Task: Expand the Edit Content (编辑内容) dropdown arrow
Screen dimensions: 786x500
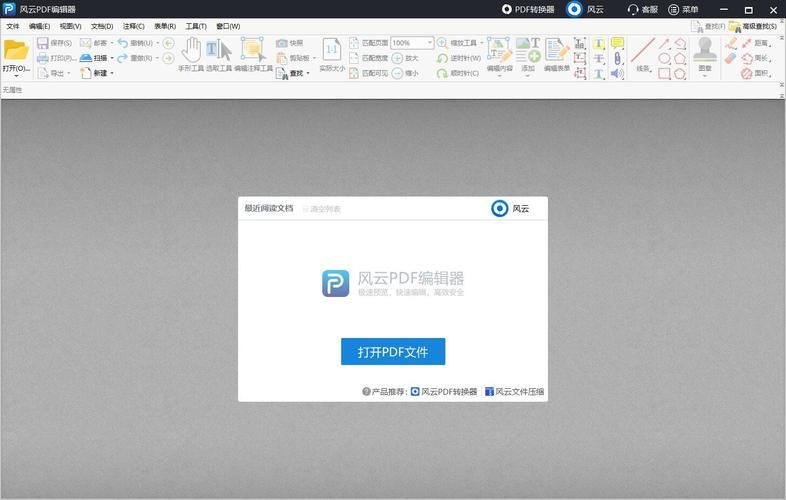Action: pyautogui.click(x=499, y=76)
